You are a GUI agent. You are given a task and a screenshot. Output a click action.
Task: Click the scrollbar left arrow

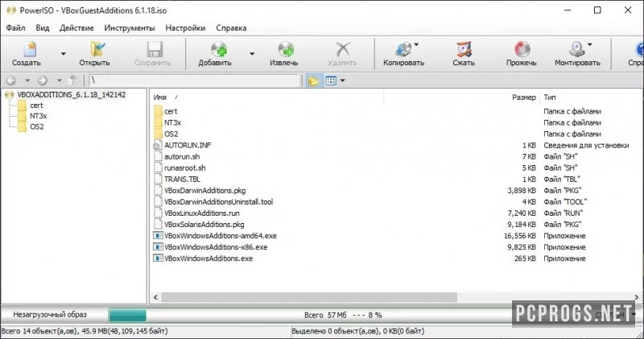pos(155,297)
